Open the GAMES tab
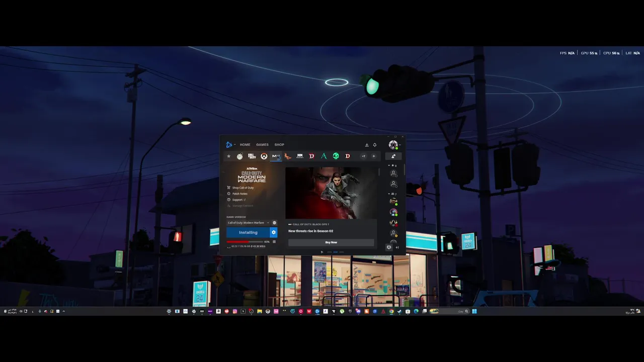This screenshot has width=644, height=362. click(x=262, y=145)
